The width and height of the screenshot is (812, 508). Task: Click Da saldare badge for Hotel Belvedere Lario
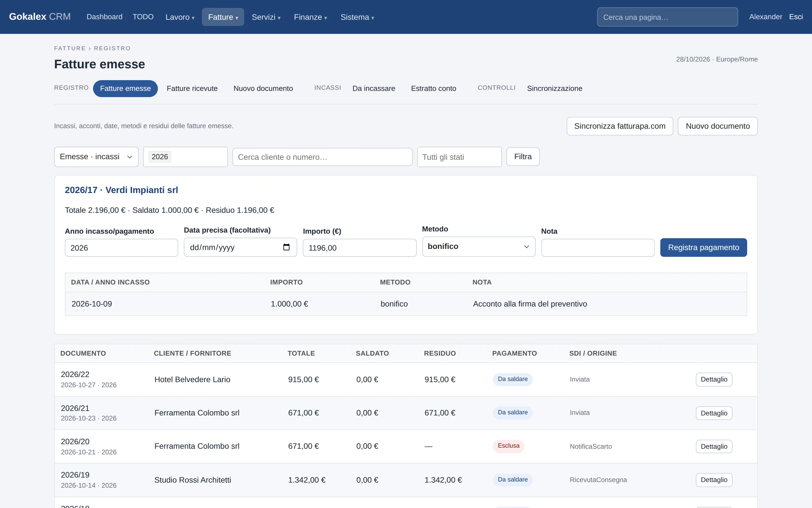(x=512, y=379)
